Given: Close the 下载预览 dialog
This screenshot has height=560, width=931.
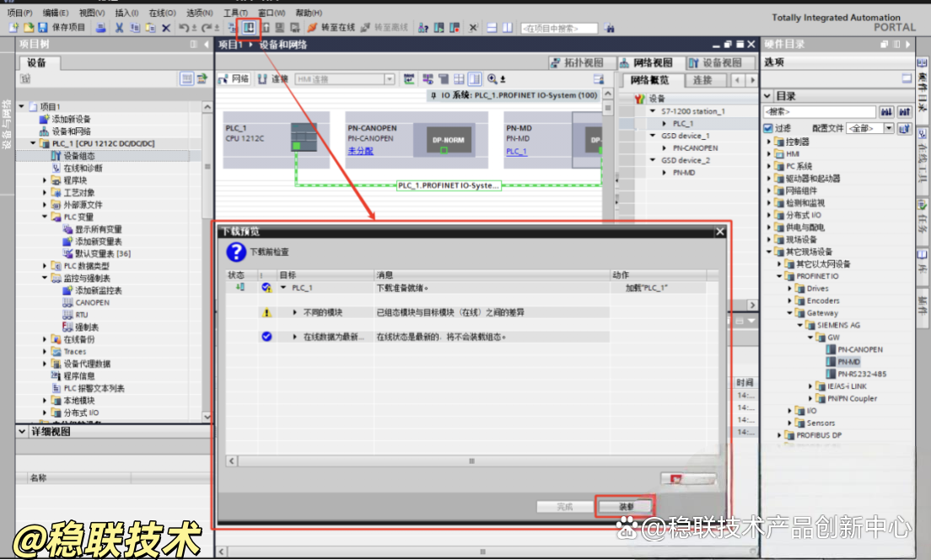Looking at the screenshot, I should (x=720, y=232).
